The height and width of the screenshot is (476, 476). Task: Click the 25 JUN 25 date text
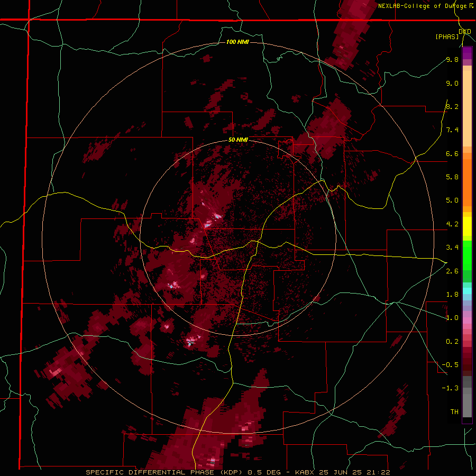[x=340, y=472]
